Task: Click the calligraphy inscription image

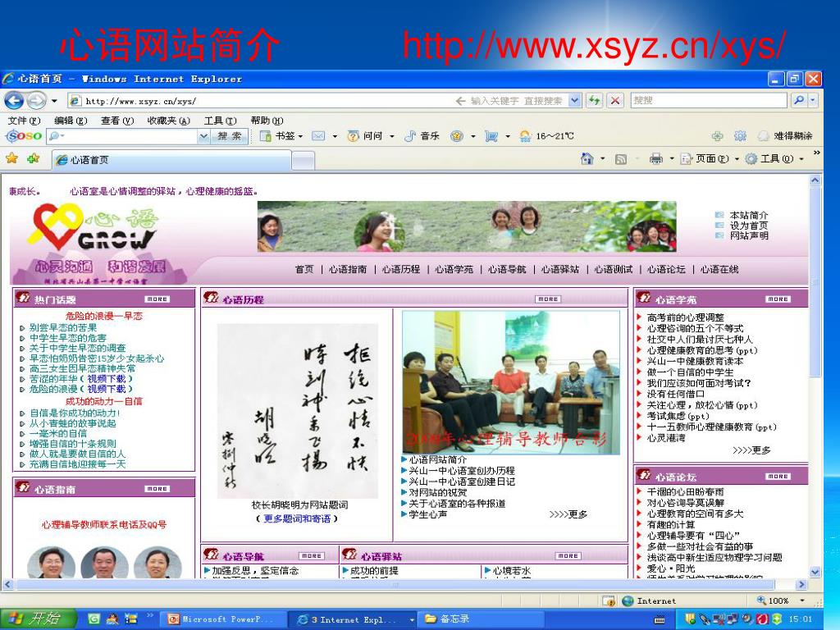Action: tap(297, 411)
